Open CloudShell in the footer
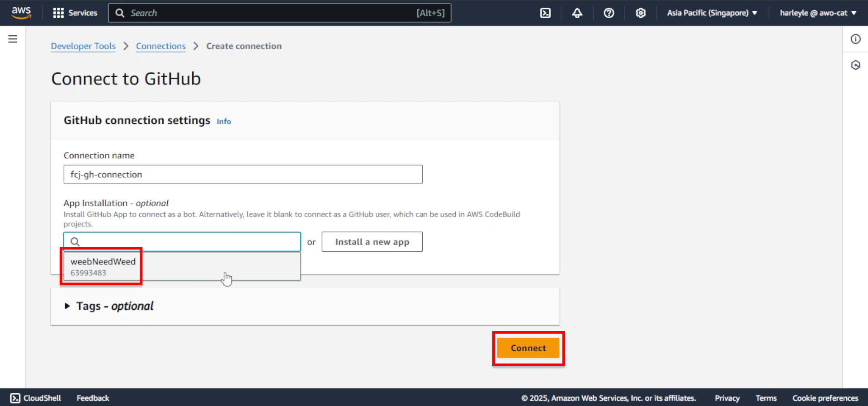Image resolution: width=868 pixels, height=406 pixels. point(36,398)
